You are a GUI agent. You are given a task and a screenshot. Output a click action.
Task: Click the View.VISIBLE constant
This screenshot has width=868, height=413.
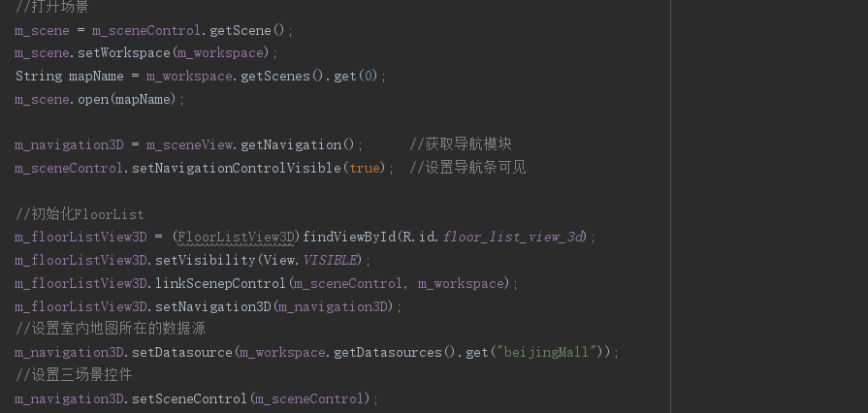[x=310, y=260]
